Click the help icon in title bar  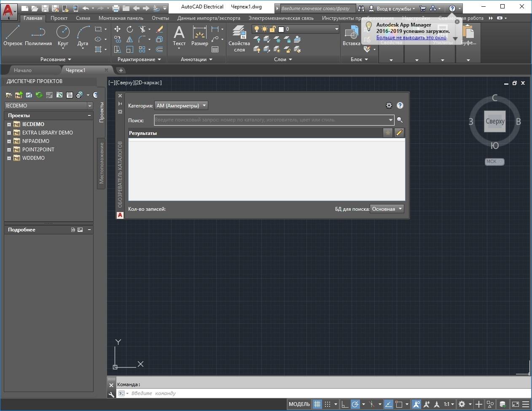[x=452, y=8]
